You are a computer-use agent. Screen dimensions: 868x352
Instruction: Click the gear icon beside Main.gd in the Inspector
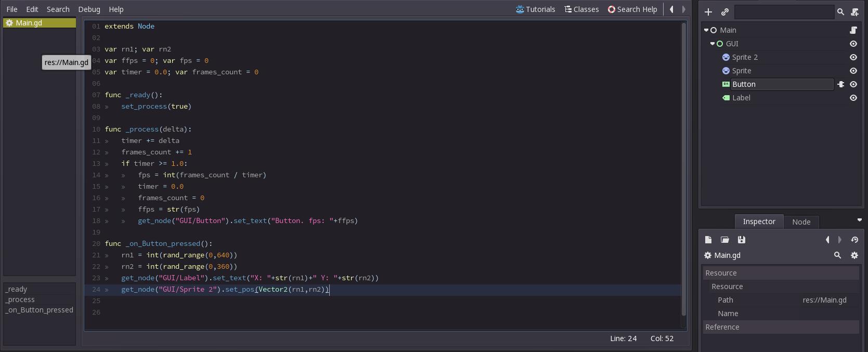(708, 255)
